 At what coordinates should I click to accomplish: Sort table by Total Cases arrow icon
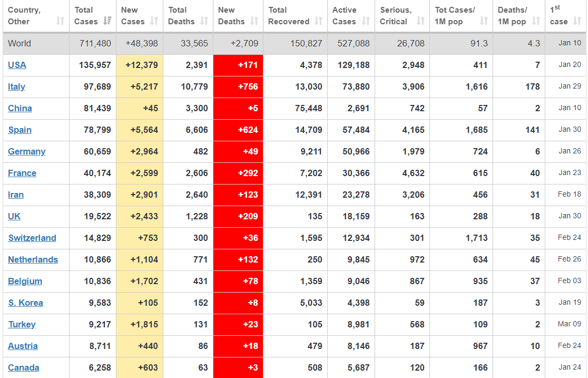pyautogui.click(x=107, y=21)
